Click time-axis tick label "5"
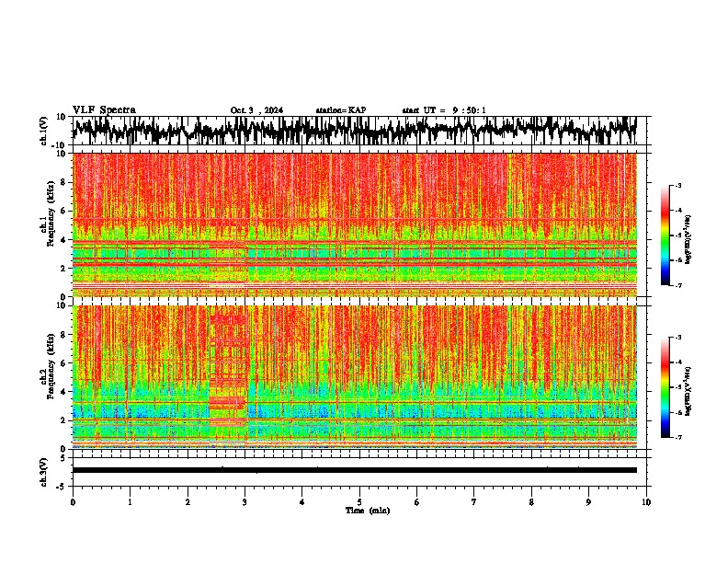Screen dimensions: 728x563 pyautogui.click(x=359, y=502)
